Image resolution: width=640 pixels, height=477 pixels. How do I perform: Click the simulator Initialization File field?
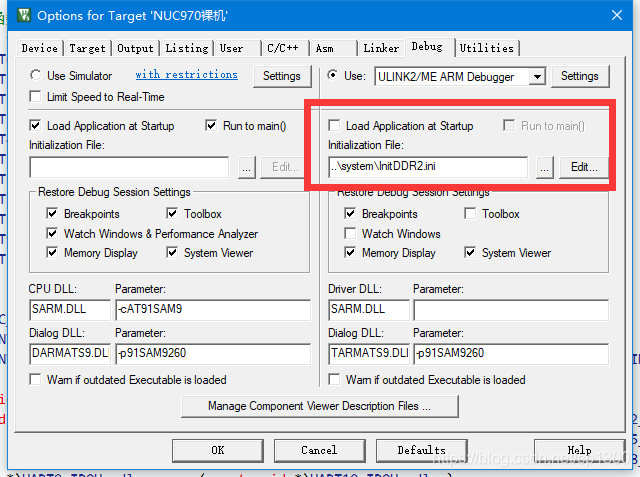129,167
